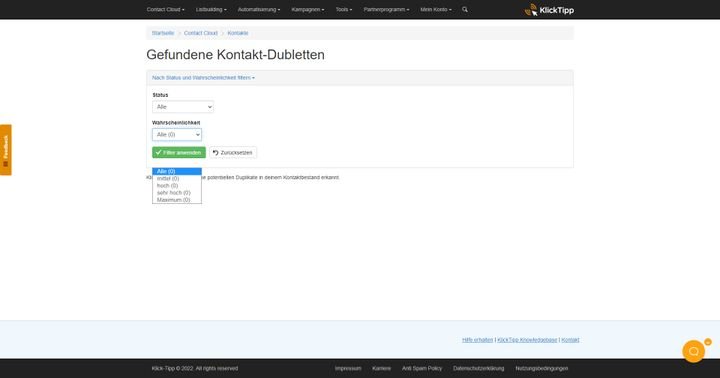Viewport: 720px width, 378px height.
Task: Open Datenschutzerklärung footer link
Action: [478, 368]
